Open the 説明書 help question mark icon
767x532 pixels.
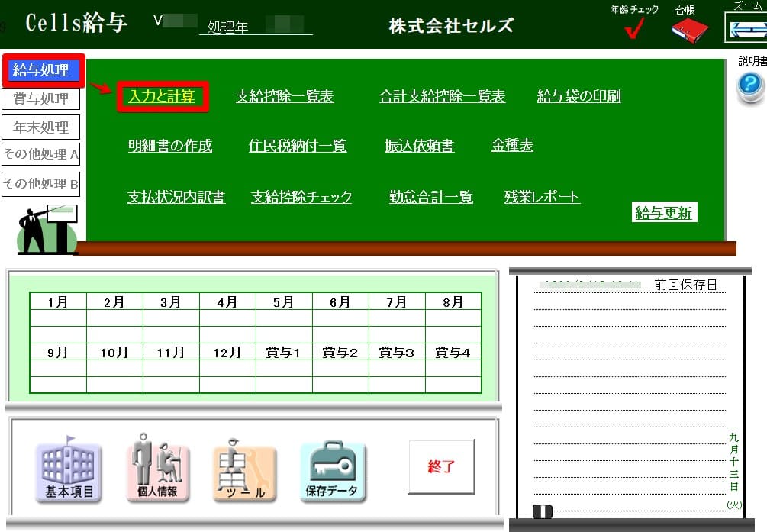pos(750,87)
